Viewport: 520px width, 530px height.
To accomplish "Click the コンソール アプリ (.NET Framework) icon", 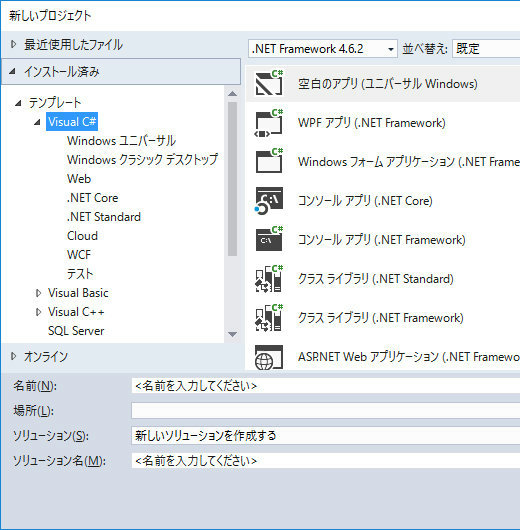I will pyautogui.click(x=269, y=239).
